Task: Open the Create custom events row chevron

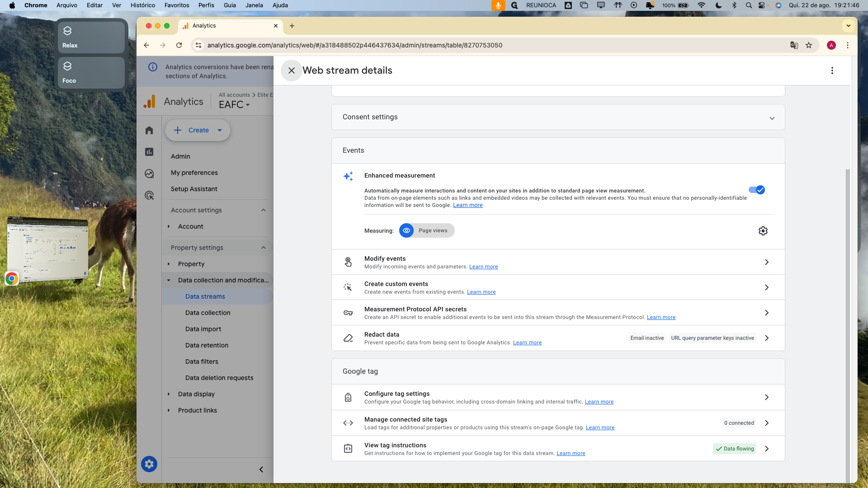Action: (x=767, y=287)
